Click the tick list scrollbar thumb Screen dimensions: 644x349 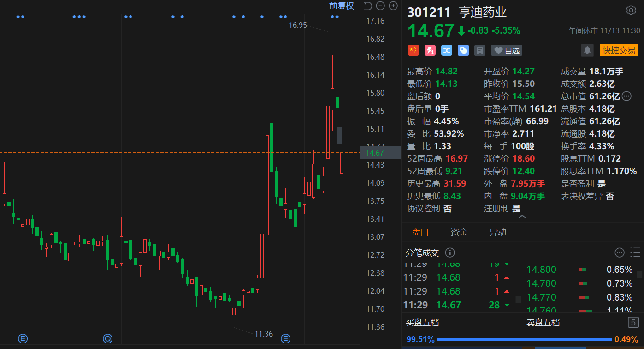pyautogui.click(x=518, y=300)
